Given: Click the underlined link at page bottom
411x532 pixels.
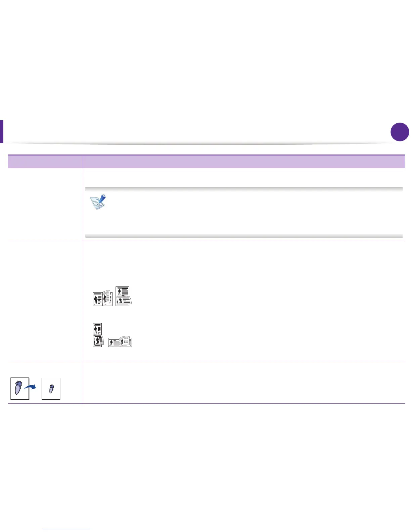Looking at the screenshot, I should (x=67, y=529).
